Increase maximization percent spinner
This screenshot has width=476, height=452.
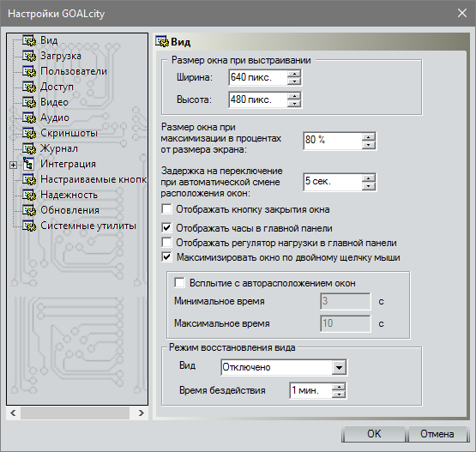pyautogui.click(x=369, y=137)
